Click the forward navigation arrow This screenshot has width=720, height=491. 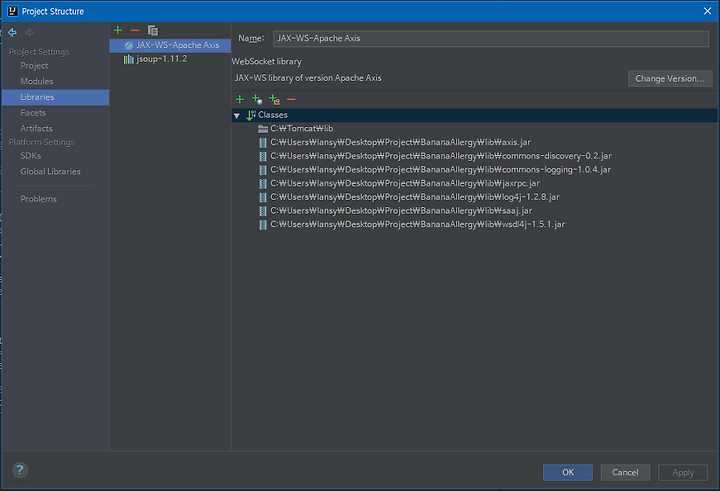29,32
